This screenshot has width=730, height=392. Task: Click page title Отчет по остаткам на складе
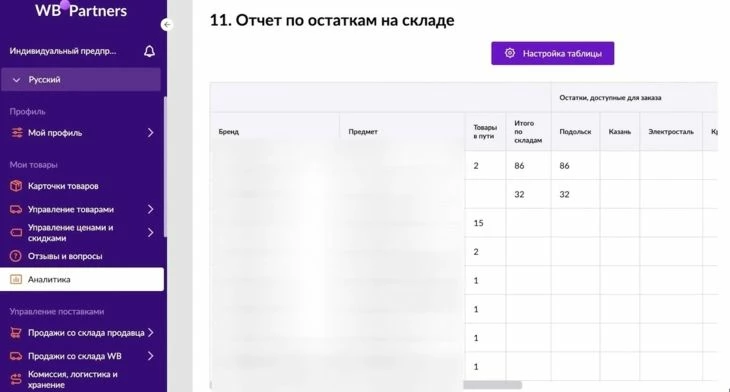332,20
